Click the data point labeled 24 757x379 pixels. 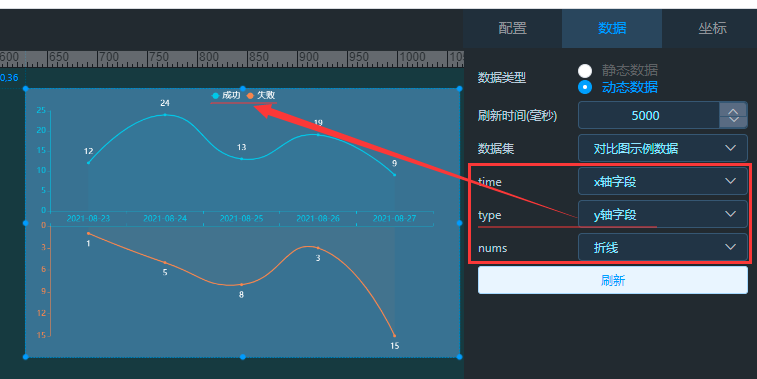[165, 114]
